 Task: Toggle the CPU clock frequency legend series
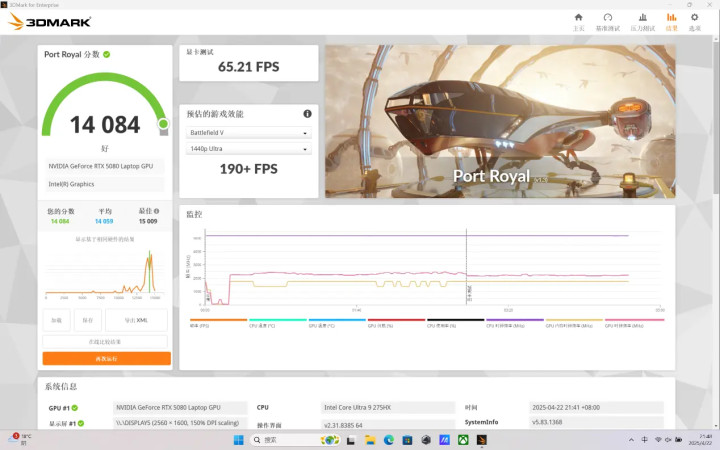pos(515,322)
